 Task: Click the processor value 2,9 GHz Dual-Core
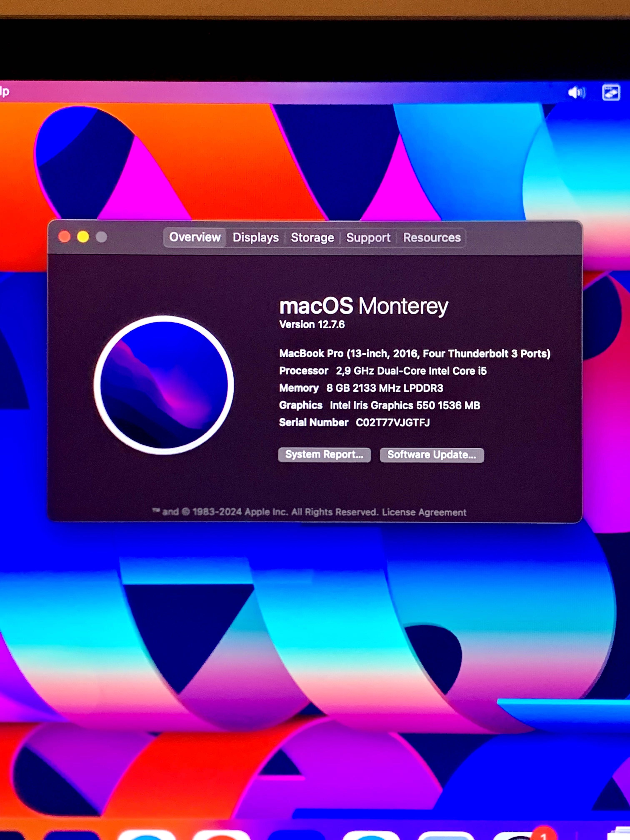point(411,371)
